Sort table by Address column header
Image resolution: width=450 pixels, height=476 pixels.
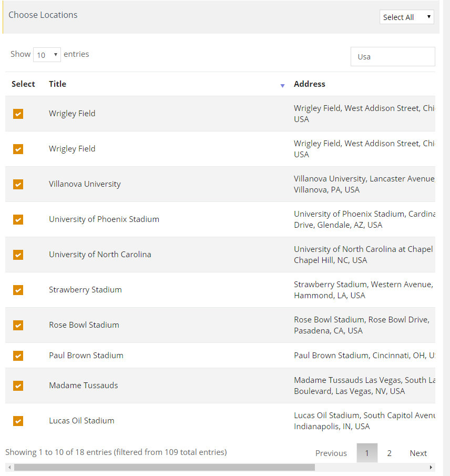click(x=310, y=84)
